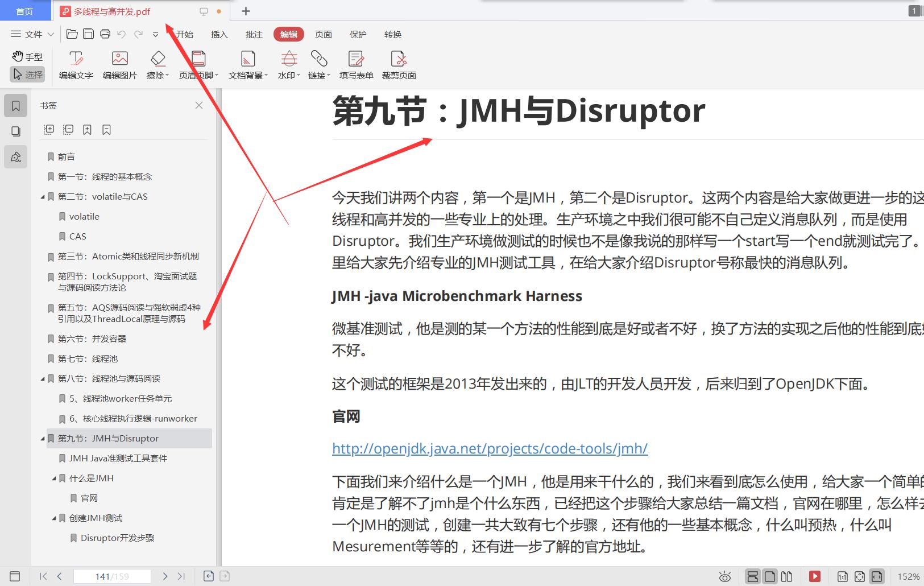Jump to bookmark 第三节：Atomic类和线程同步新机制
Viewport: 924px width, 586px height.
(128, 257)
